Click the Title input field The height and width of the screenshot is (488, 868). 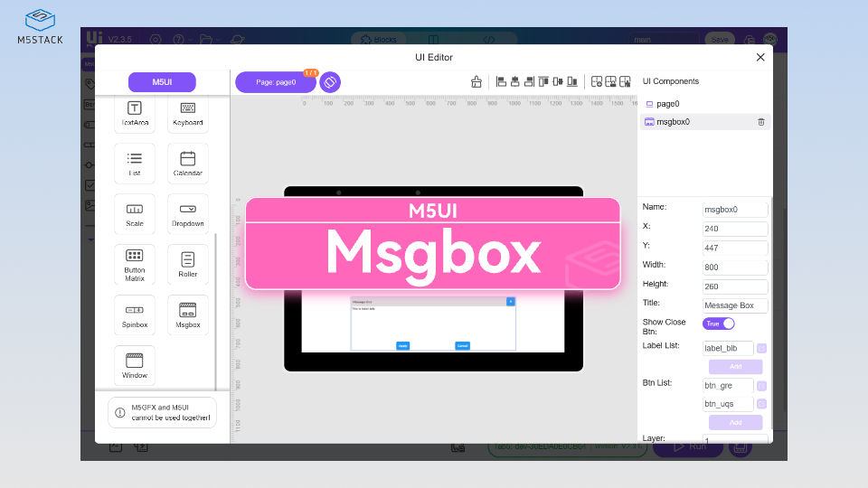tap(735, 305)
